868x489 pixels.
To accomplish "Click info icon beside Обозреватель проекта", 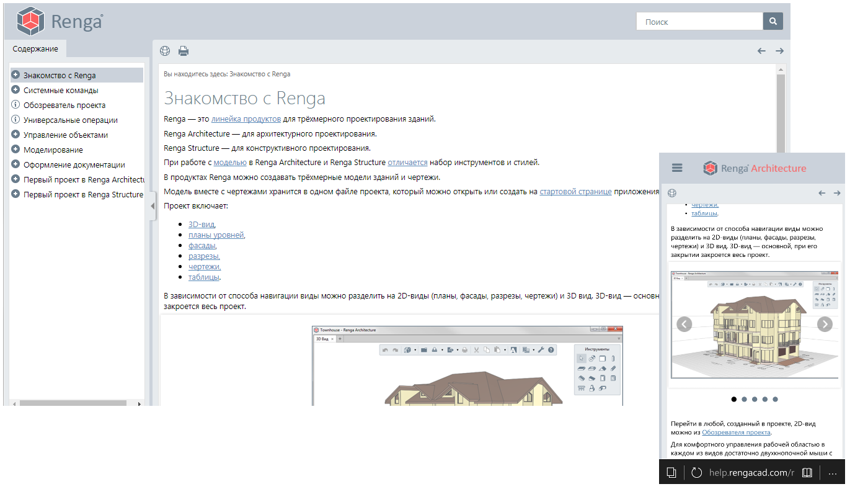I will click(15, 105).
